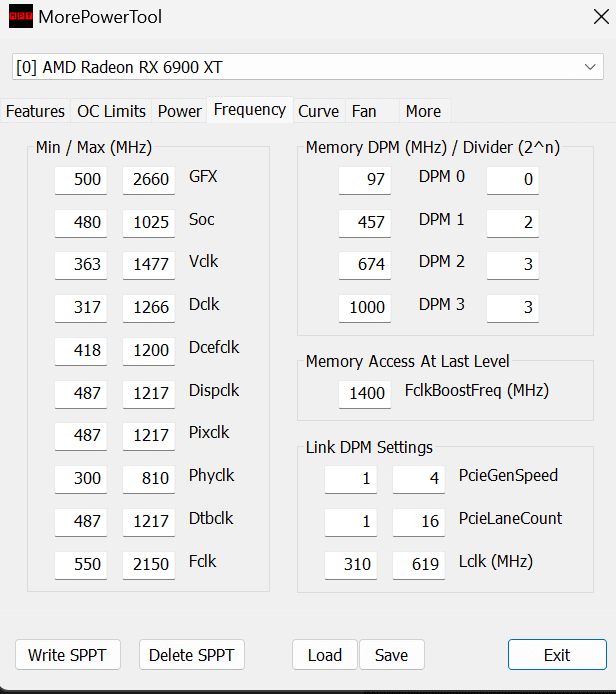Edit the Pixclk maximum field

tap(149, 436)
